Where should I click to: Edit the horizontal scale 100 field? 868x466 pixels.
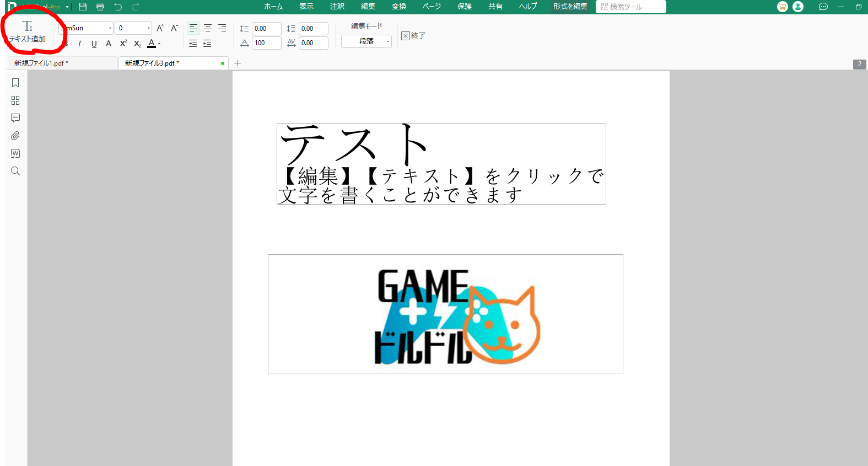click(x=267, y=43)
